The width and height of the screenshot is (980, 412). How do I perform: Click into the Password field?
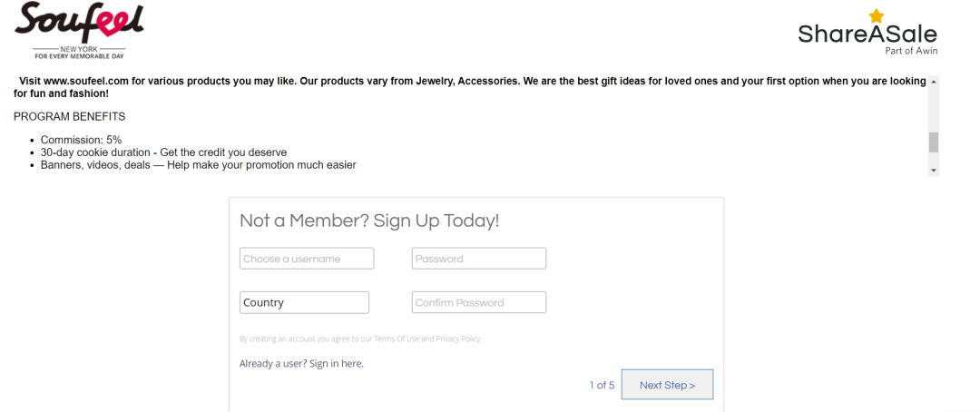click(479, 259)
